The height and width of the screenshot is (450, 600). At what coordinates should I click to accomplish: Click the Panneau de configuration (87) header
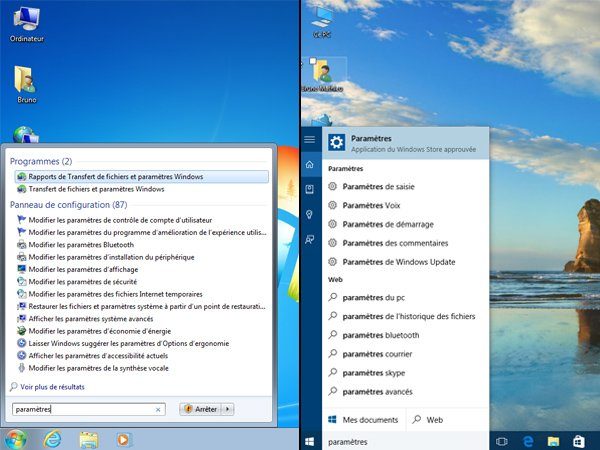click(x=68, y=205)
